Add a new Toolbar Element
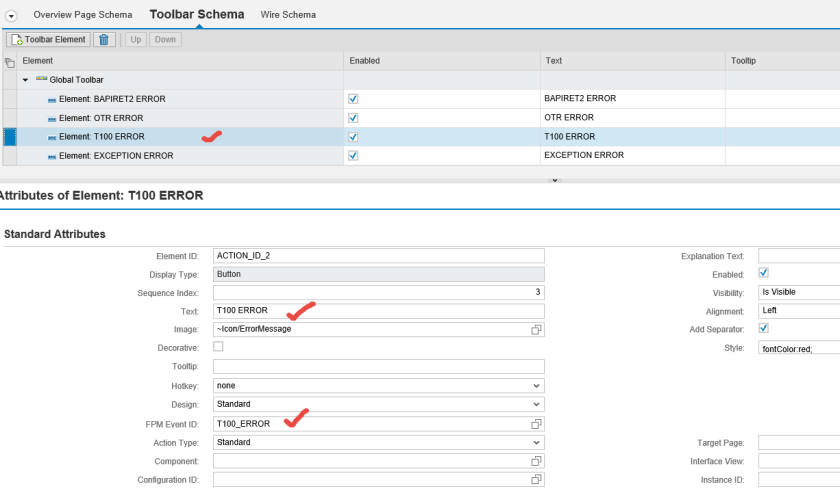The image size is (840, 493). click(48, 39)
